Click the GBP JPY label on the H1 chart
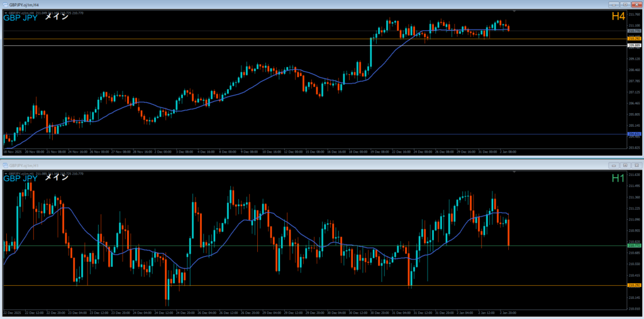644x319 pixels. 21,178
